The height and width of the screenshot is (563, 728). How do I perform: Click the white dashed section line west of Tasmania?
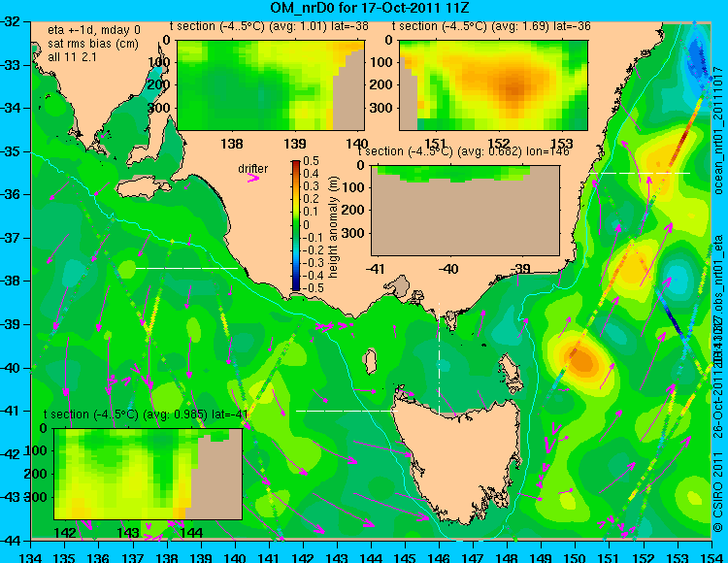tap(347, 411)
